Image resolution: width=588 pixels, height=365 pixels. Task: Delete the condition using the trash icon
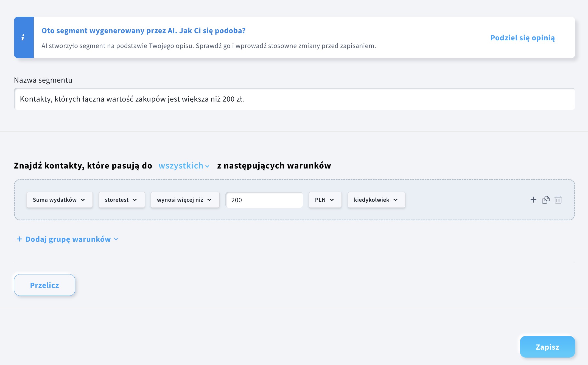click(x=558, y=200)
